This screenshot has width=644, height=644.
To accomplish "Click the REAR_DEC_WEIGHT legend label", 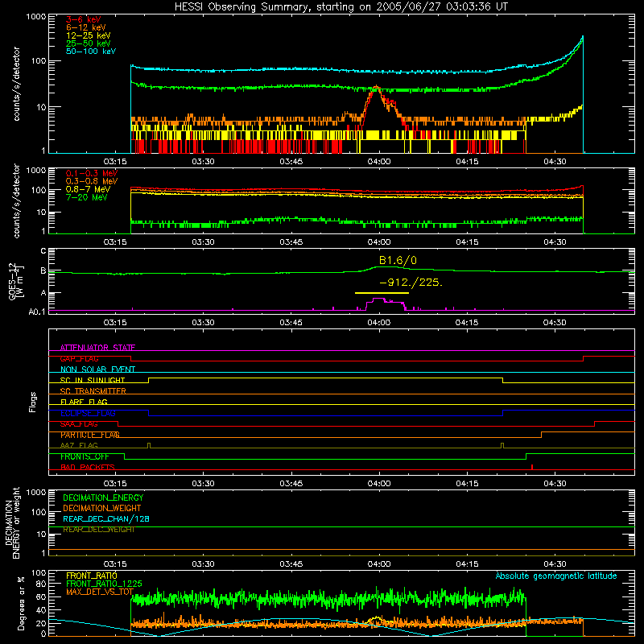I will pyautogui.click(x=99, y=530).
